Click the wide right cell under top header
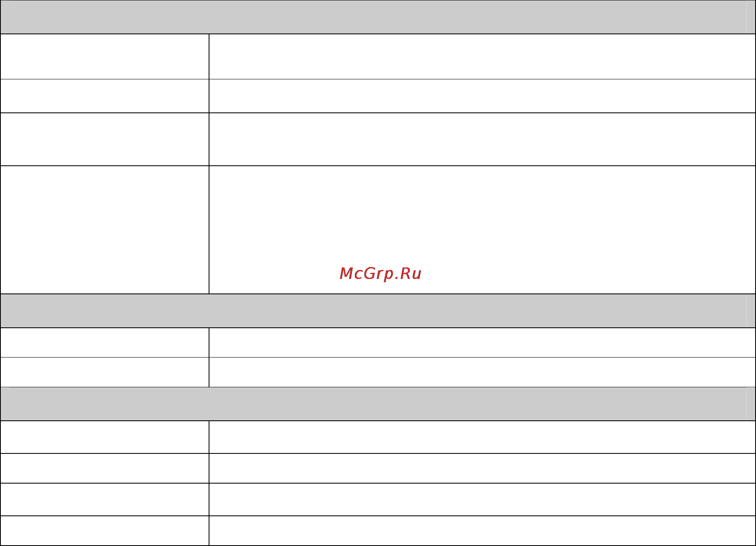 pyautogui.click(x=482, y=57)
